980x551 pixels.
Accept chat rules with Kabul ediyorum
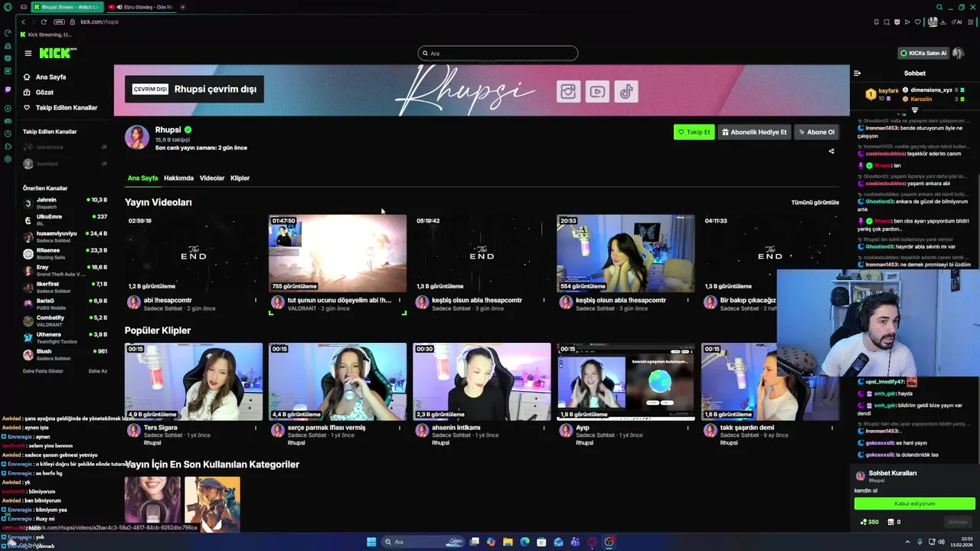coord(915,504)
